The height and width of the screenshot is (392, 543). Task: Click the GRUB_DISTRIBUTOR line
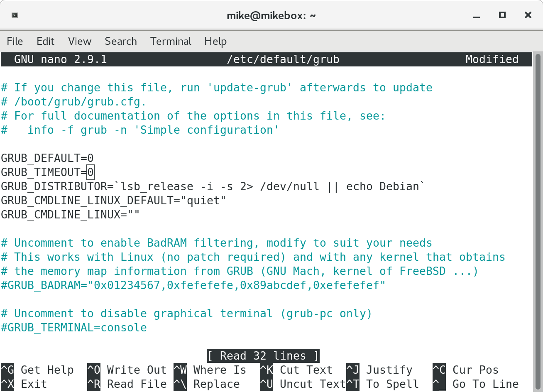213,186
